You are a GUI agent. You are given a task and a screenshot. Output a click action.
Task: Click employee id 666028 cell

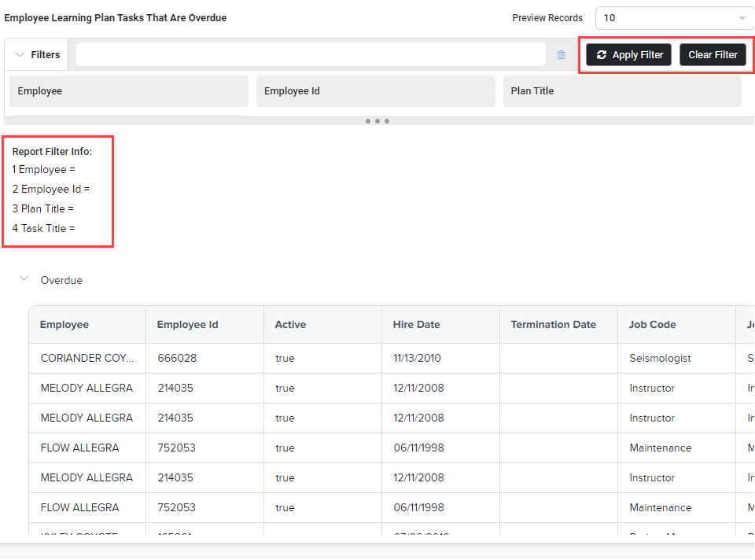204,358
